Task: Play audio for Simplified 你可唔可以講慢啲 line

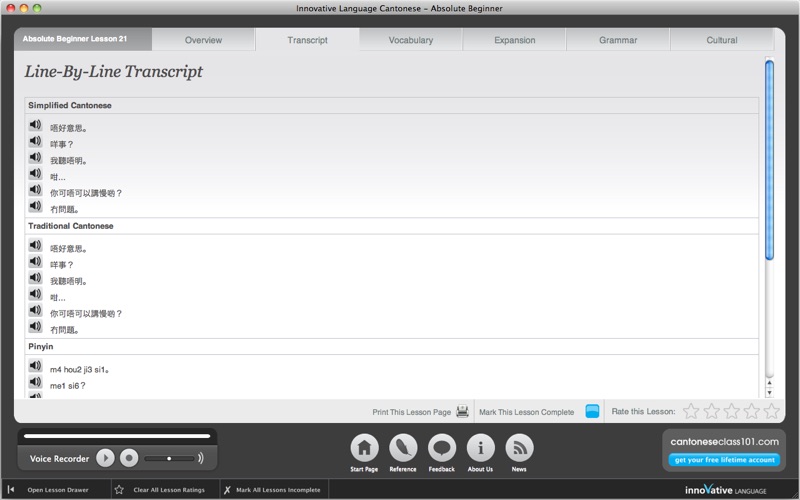Action: [35, 190]
